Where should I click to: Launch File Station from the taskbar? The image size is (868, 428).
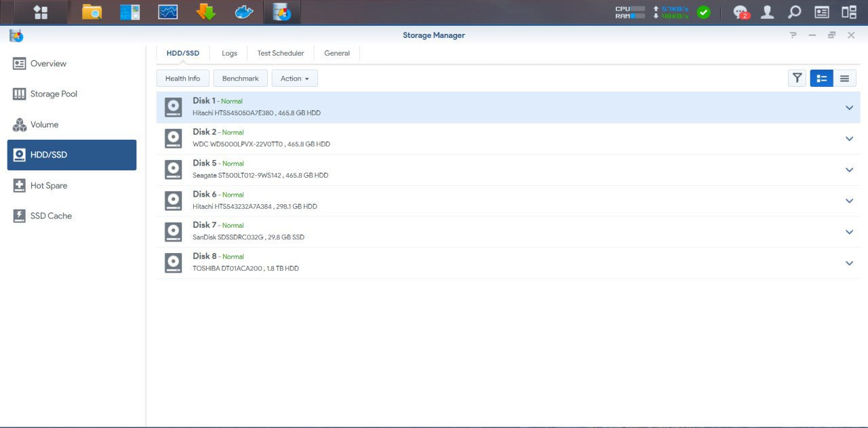click(x=92, y=12)
